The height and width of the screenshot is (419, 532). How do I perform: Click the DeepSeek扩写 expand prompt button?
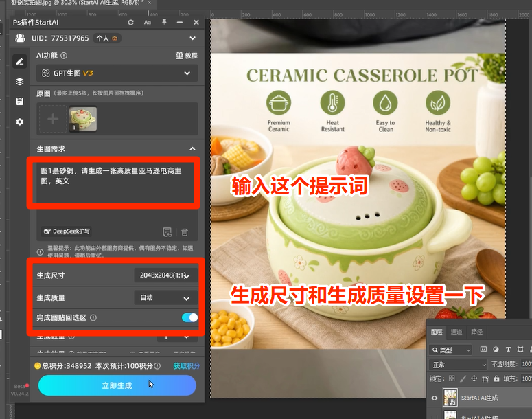(67, 231)
